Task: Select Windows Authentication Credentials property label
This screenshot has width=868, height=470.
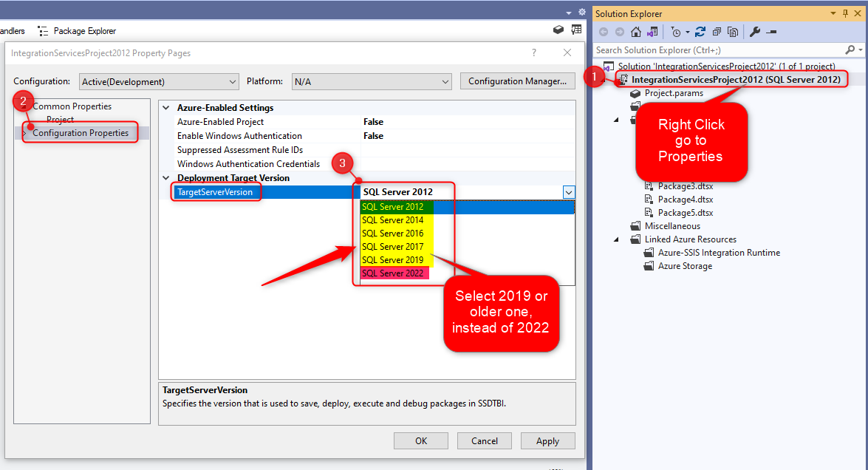Action: click(x=248, y=164)
